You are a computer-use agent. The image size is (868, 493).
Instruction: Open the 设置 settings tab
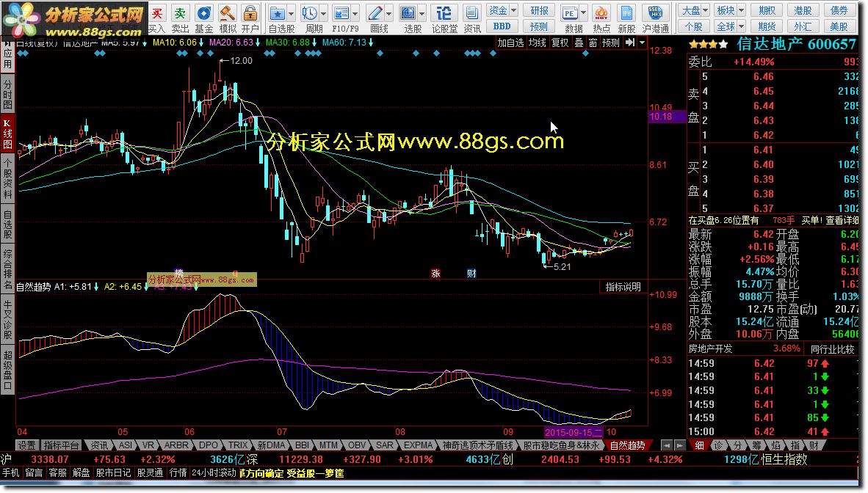(x=26, y=445)
